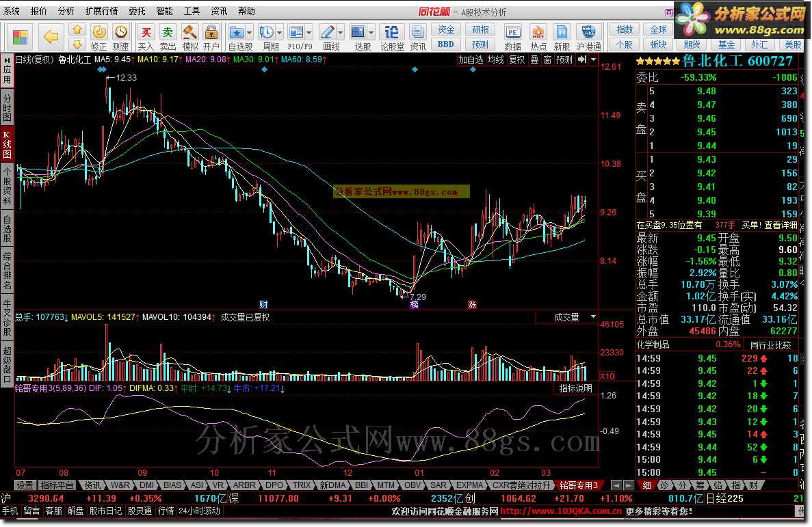
Task: Select the 画线 drawing pencil tool
Action: point(328,33)
